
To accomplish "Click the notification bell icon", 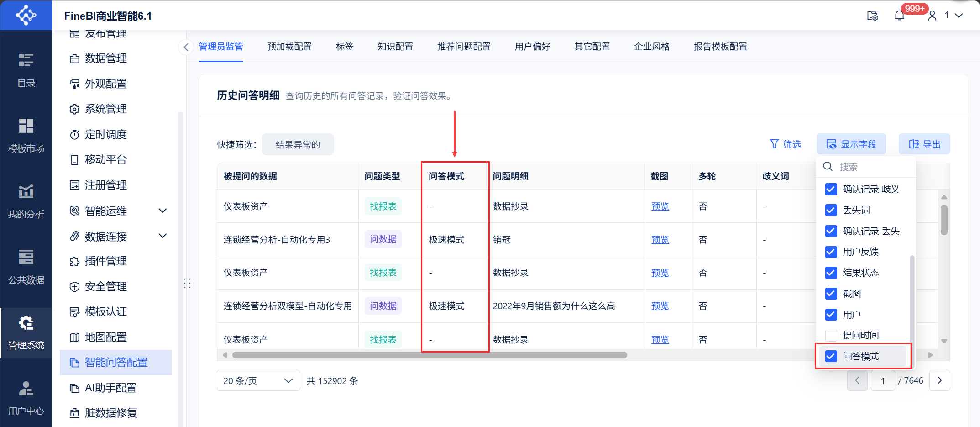I will coord(899,16).
